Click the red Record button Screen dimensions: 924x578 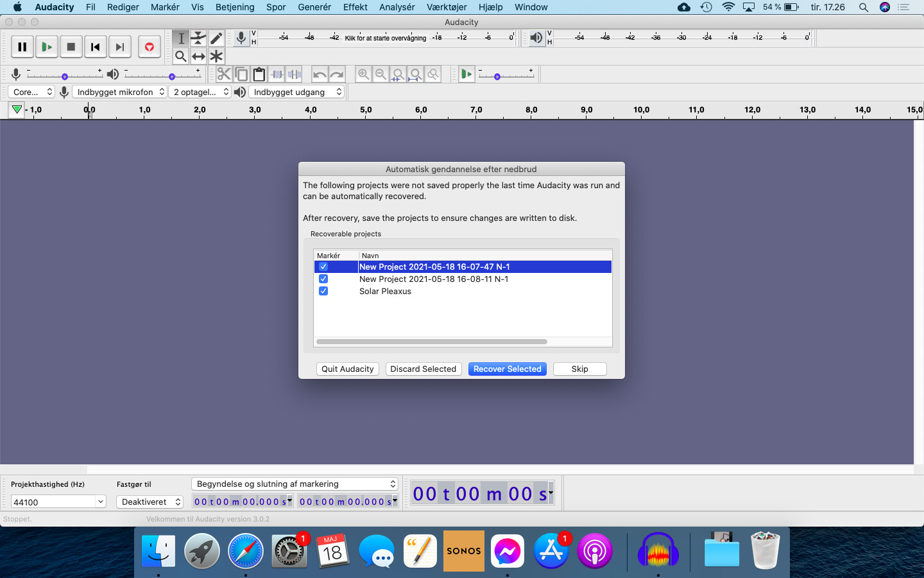(150, 47)
